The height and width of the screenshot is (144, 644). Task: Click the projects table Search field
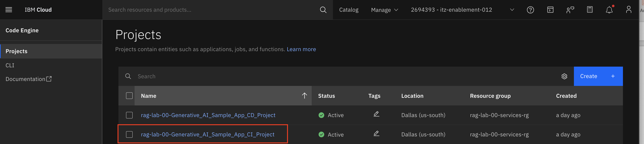pos(345,76)
